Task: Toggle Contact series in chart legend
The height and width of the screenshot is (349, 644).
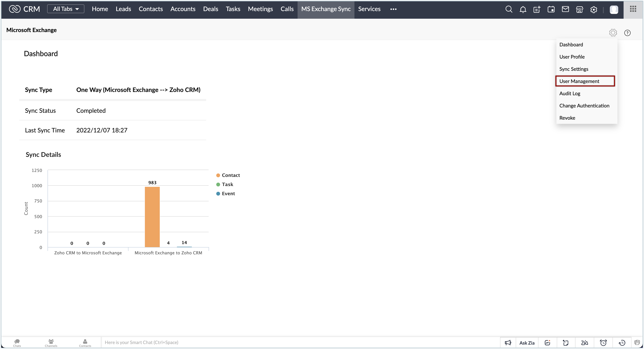Action: point(228,175)
